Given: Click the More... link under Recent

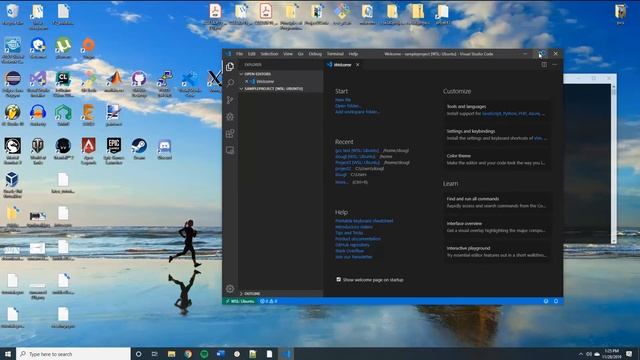Looking at the screenshot, I should pos(342,182).
